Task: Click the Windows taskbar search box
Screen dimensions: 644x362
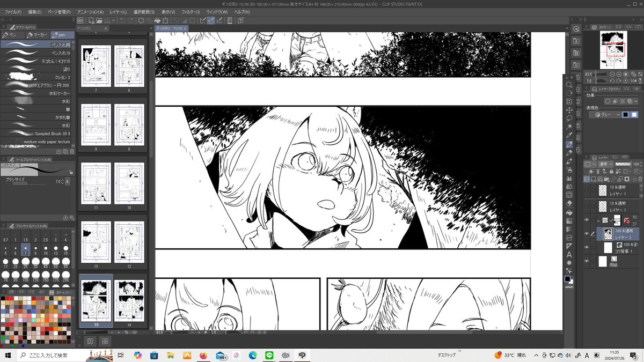Action: click(52, 355)
